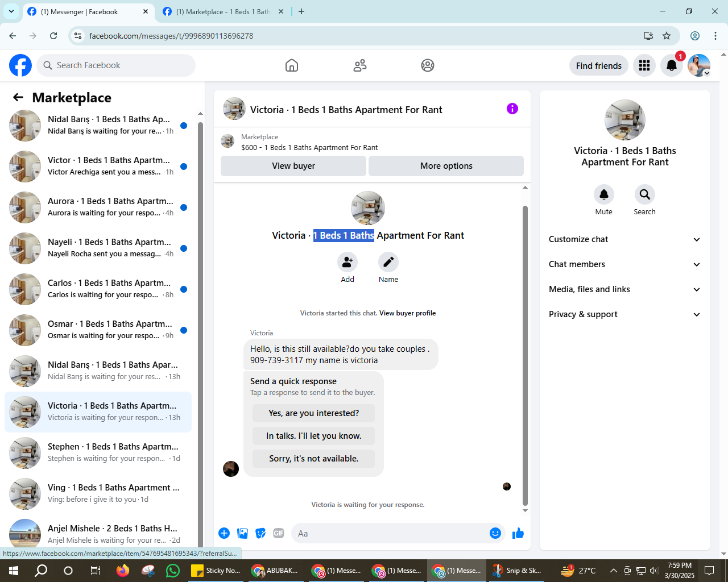Open the account profile picture menu

tap(699, 65)
